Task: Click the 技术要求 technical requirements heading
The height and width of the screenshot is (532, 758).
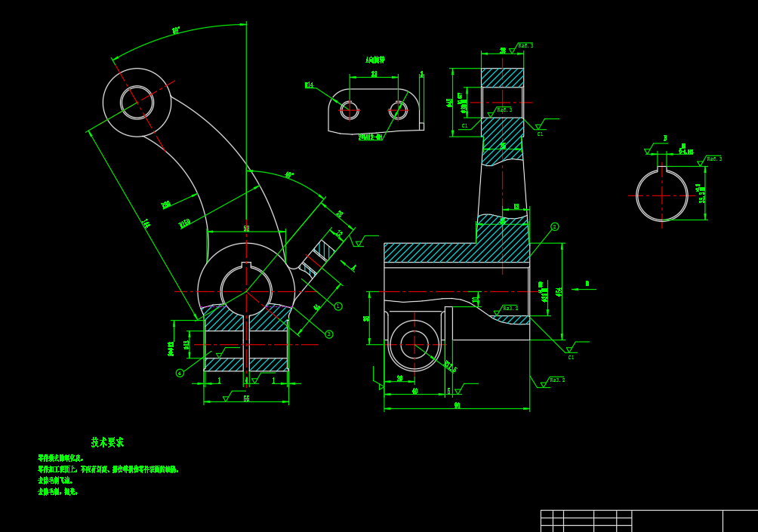Action: [x=107, y=442]
